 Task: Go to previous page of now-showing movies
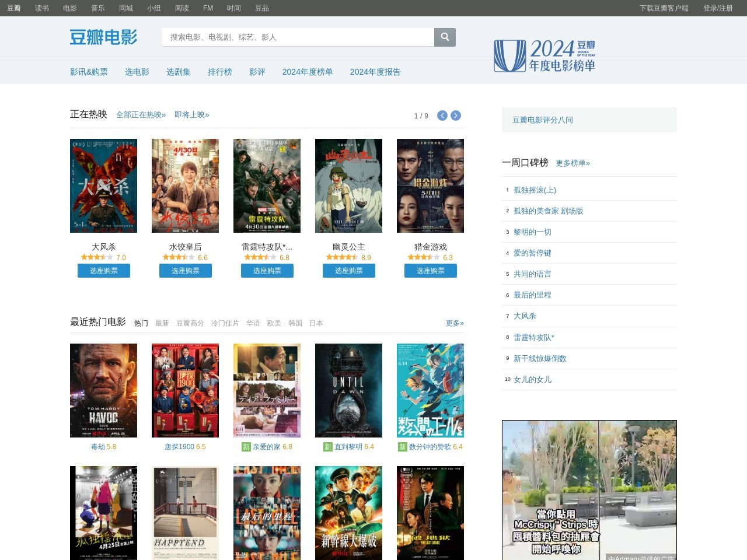tap(442, 116)
